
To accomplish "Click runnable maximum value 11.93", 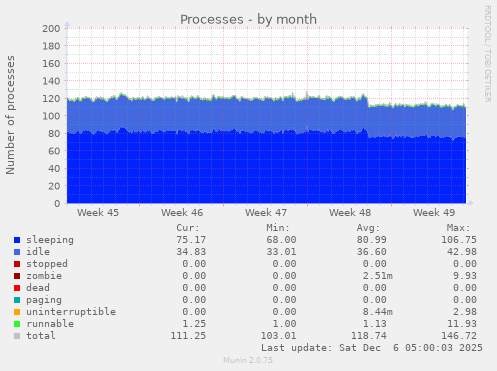I will click(x=462, y=324).
